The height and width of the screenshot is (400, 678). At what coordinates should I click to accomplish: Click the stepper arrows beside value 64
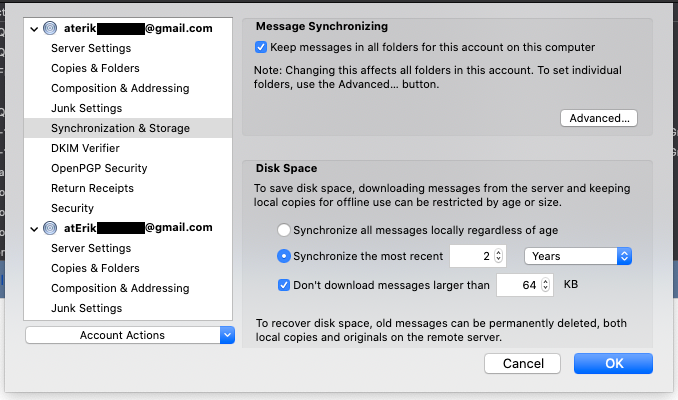[546, 285]
